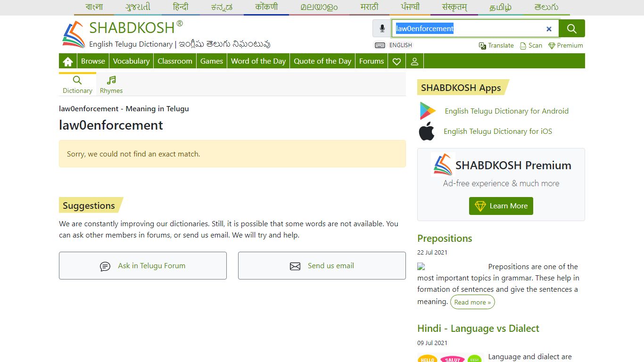Open English Telugu Dictionary for Android link

click(507, 111)
